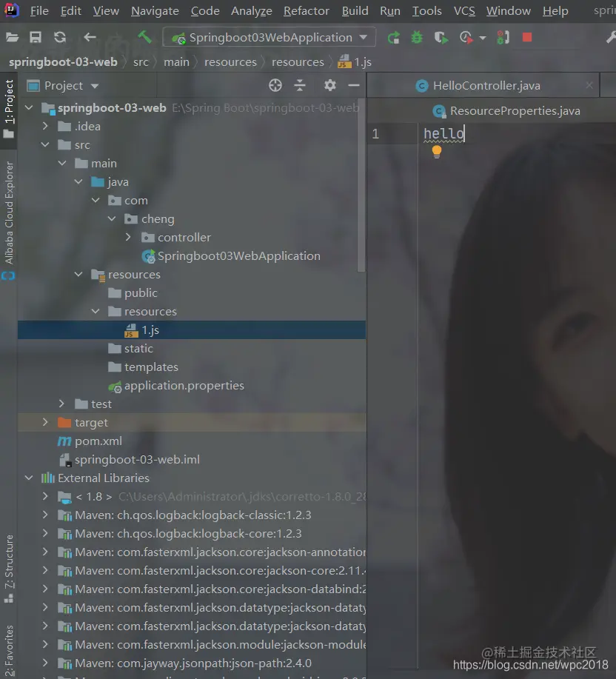Open the Edit menu

pos(70,11)
